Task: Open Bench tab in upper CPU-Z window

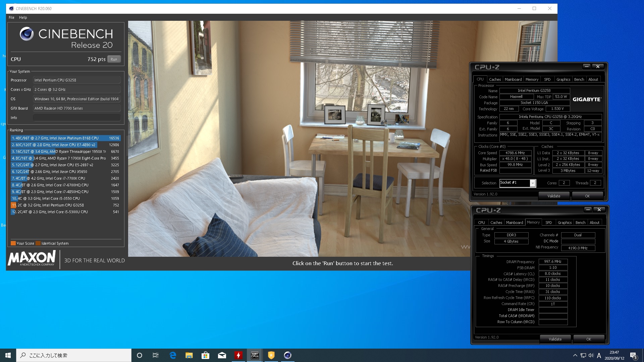Action: click(579, 79)
